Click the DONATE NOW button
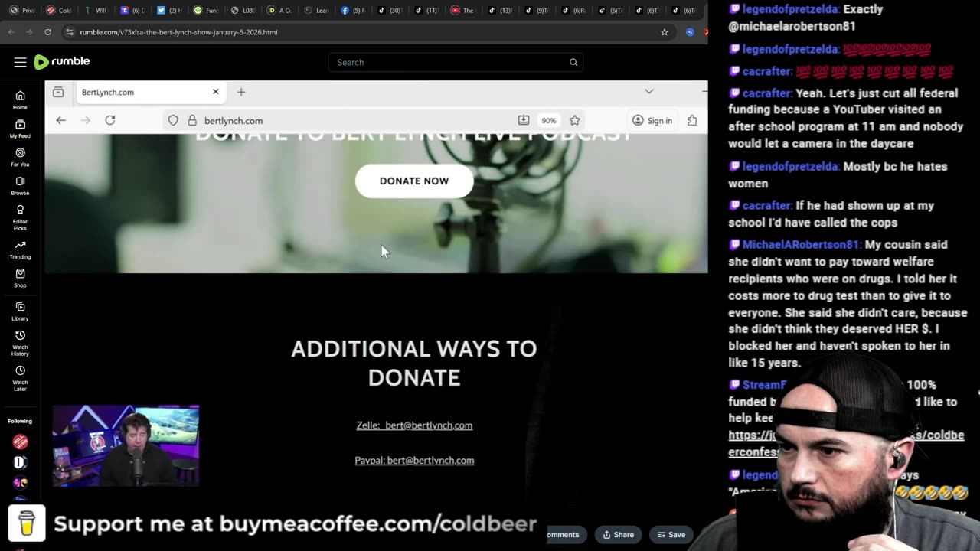 pos(414,181)
